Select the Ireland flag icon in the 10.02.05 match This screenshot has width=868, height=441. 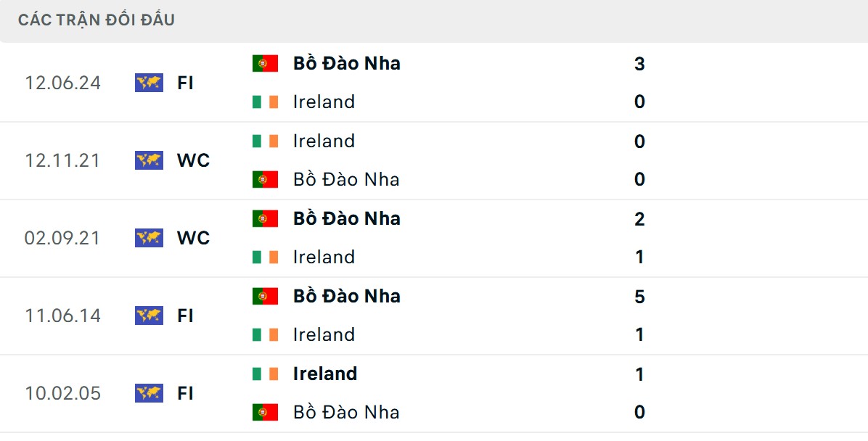point(264,374)
